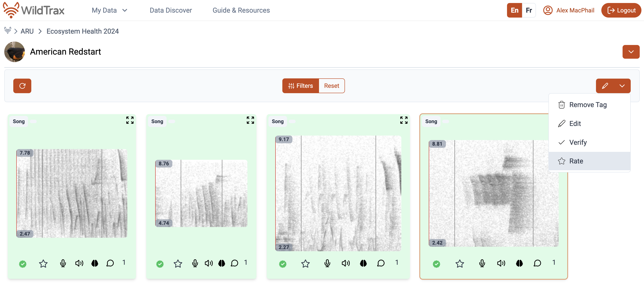Screen dimensions: 644x284
Task: Expand the American Redstart chevron button
Action: click(631, 52)
